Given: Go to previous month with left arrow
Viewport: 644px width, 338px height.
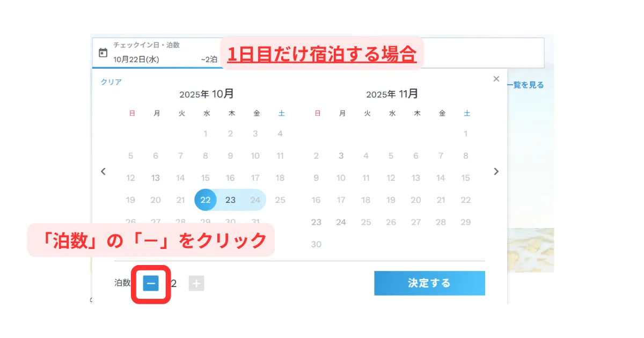Looking at the screenshot, I should [104, 172].
